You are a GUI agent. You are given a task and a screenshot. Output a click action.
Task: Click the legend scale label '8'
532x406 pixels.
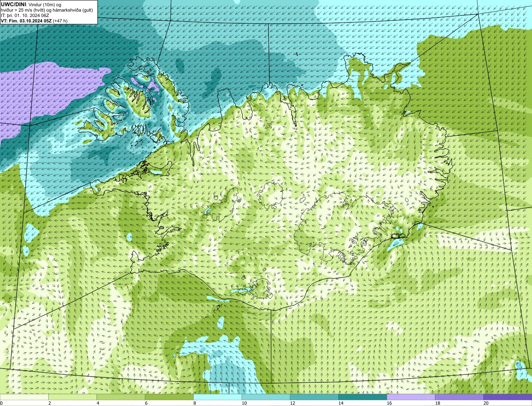195,403
